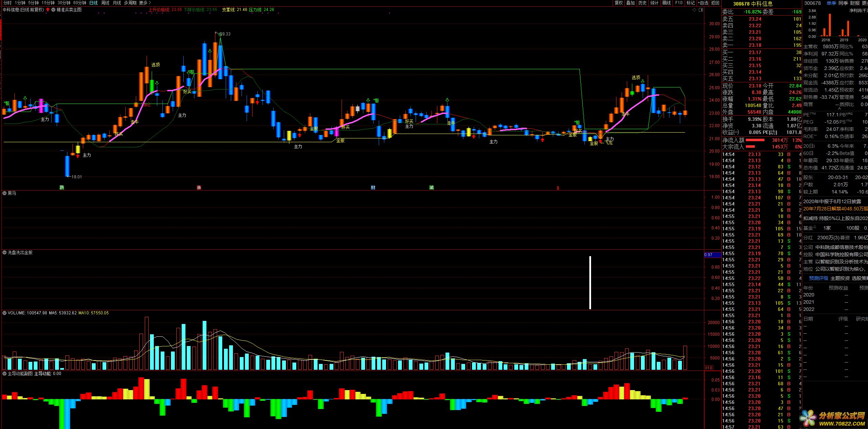Expand the 黑马 indicator panel menu
This screenshot has width=868, height=429.
click(x=4, y=193)
